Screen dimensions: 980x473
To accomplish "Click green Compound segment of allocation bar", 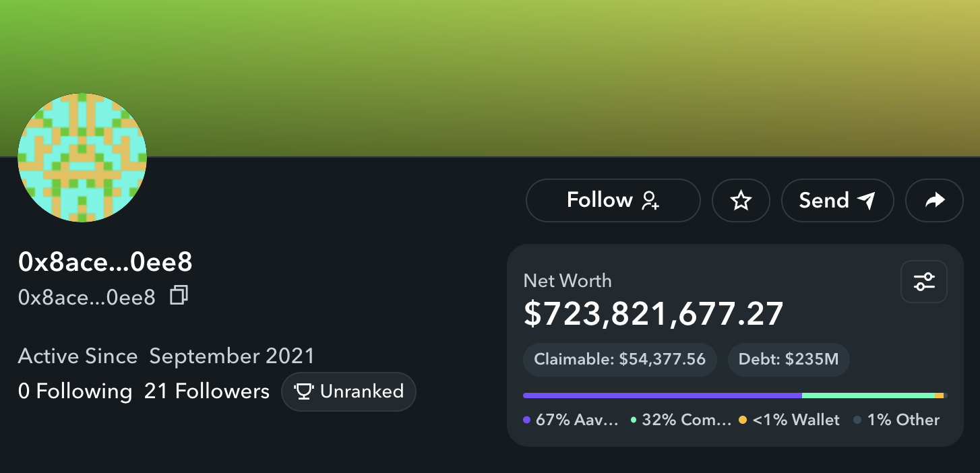I will (868, 396).
